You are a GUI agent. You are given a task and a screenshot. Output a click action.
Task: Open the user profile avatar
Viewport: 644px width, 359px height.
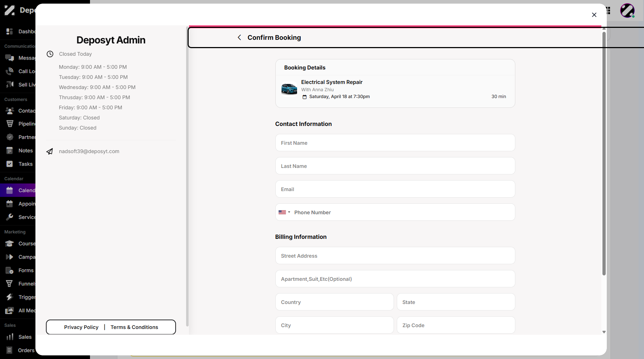coord(627,10)
